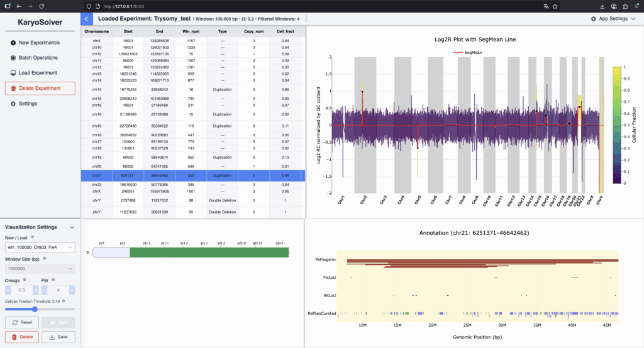Click the Batch Operations icon

[13, 58]
